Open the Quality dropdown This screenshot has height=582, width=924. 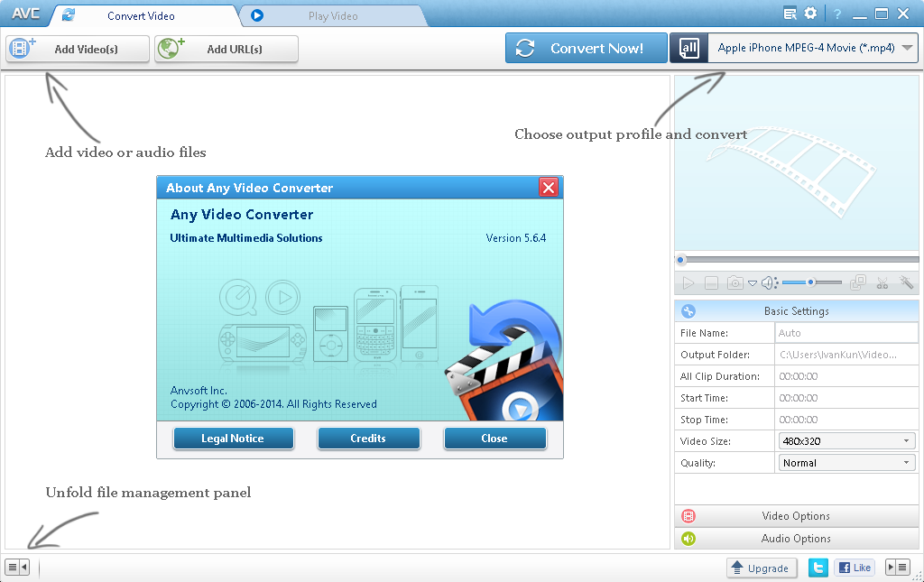pyautogui.click(x=846, y=462)
